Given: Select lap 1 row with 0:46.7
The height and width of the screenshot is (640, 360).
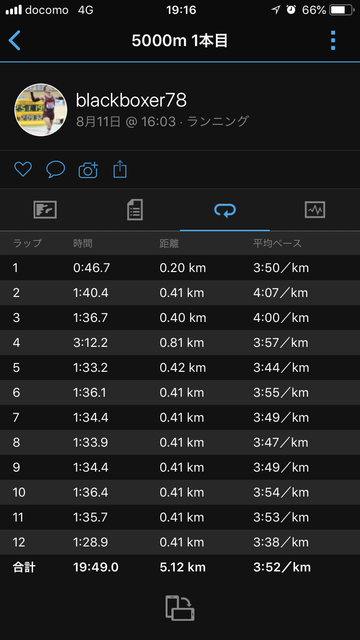Looking at the screenshot, I should coord(180,268).
